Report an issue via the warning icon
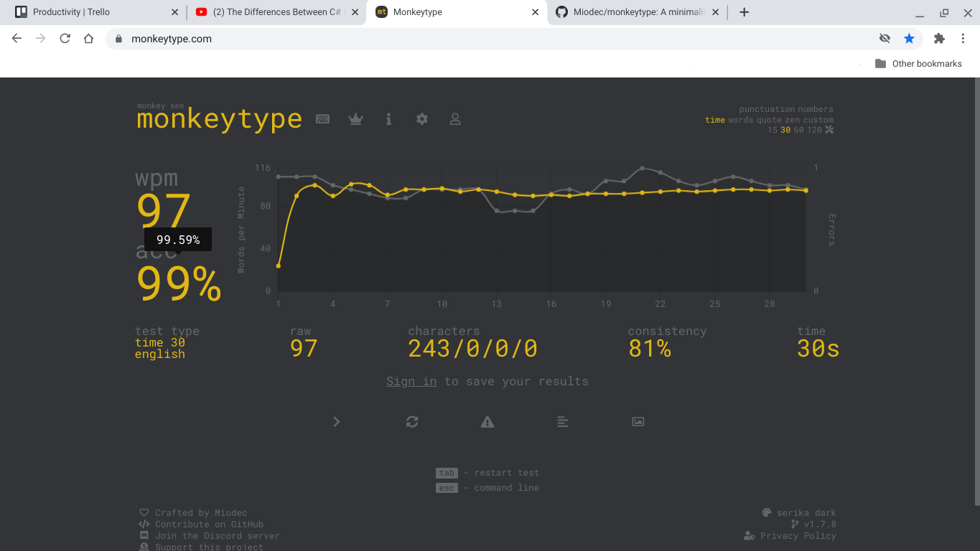 (x=487, y=422)
